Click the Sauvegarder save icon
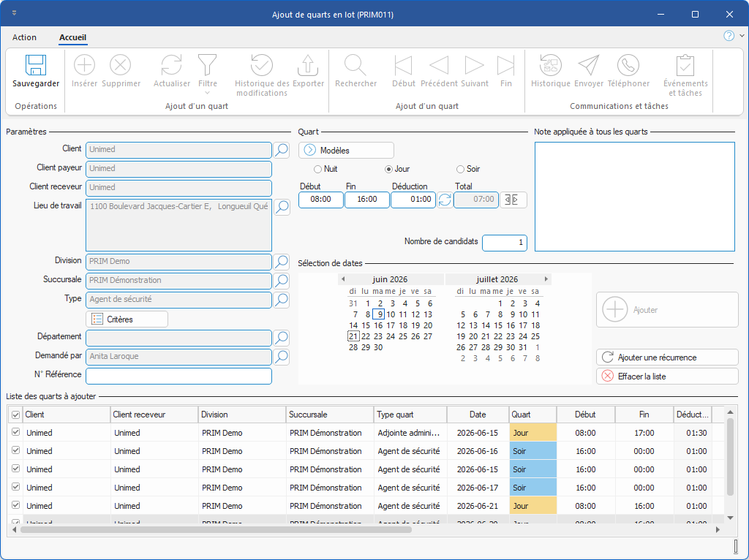 click(36, 65)
